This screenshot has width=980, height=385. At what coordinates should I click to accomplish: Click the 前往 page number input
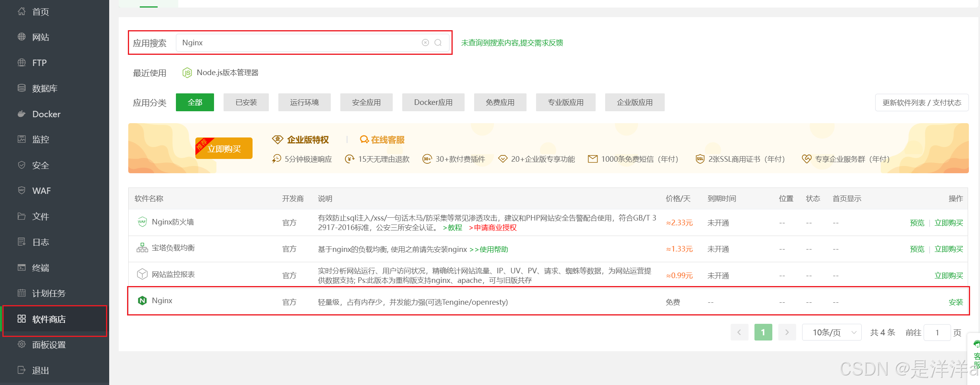[937, 332]
